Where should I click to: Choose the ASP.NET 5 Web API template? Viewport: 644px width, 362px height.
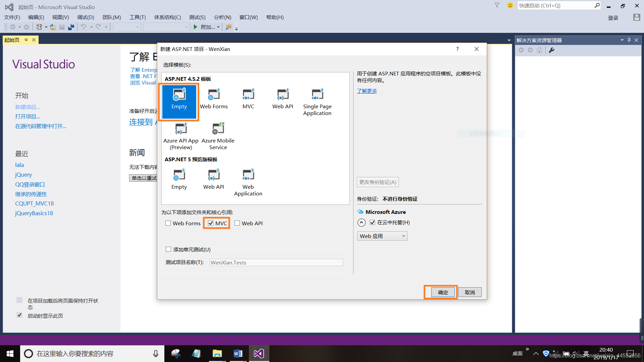click(214, 179)
